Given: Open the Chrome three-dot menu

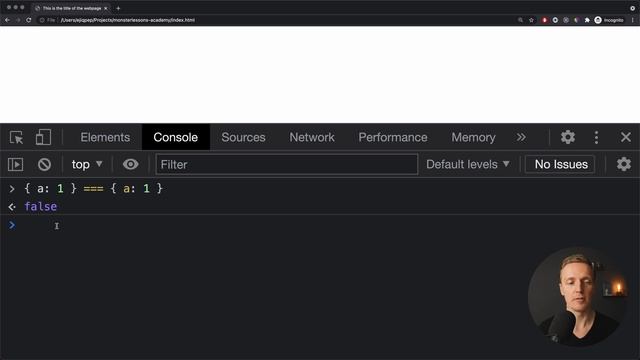Looking at the screenshot, I should pyautogui.click(x=633, y=20).
